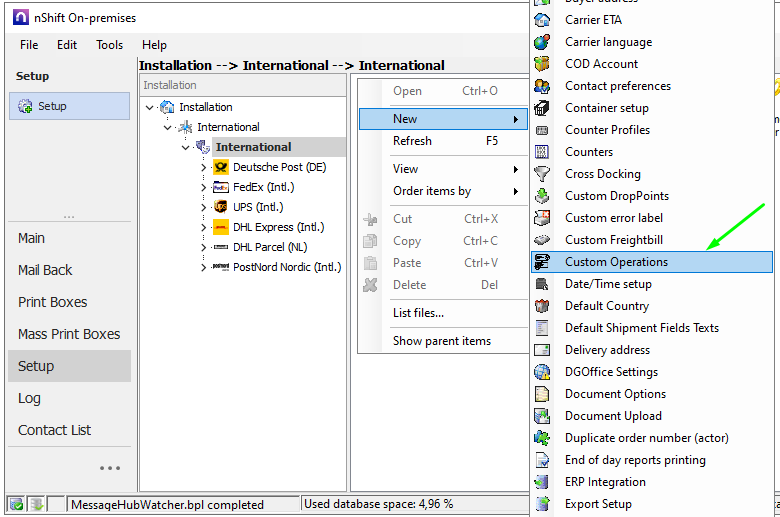780x517 pixels.
Task: Expand the FedEx (Intl.) tree node
Action: (204, 188)
